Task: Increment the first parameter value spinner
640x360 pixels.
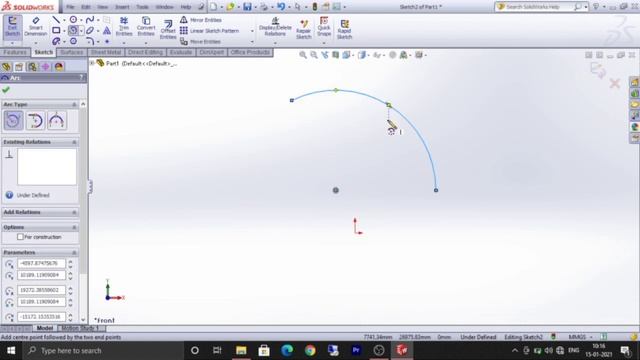Action: [70, 261]
